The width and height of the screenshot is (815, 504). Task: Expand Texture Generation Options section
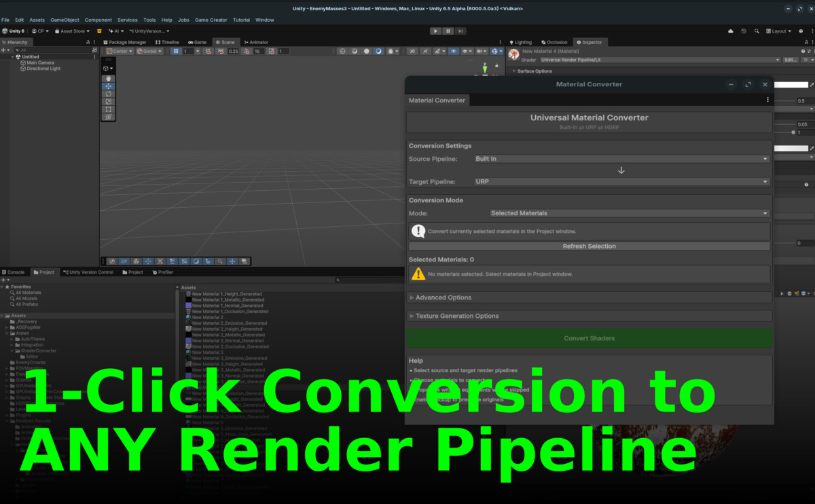(x=589, y=316)
